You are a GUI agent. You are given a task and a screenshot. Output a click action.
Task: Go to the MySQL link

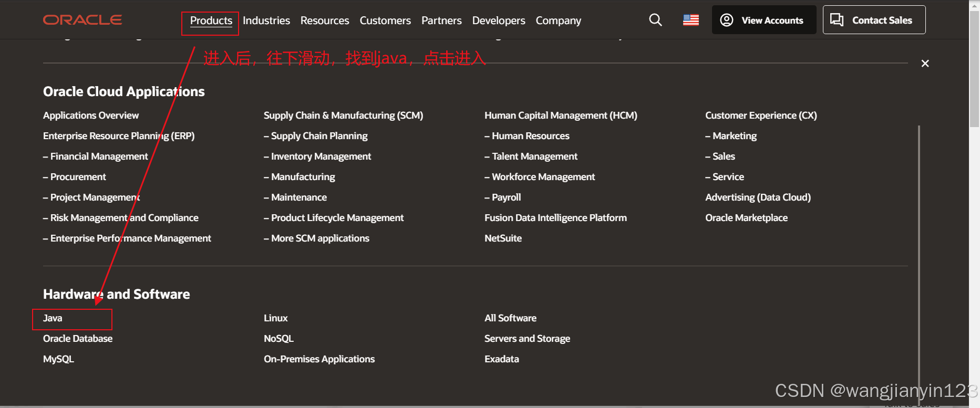tap(58, 359)
